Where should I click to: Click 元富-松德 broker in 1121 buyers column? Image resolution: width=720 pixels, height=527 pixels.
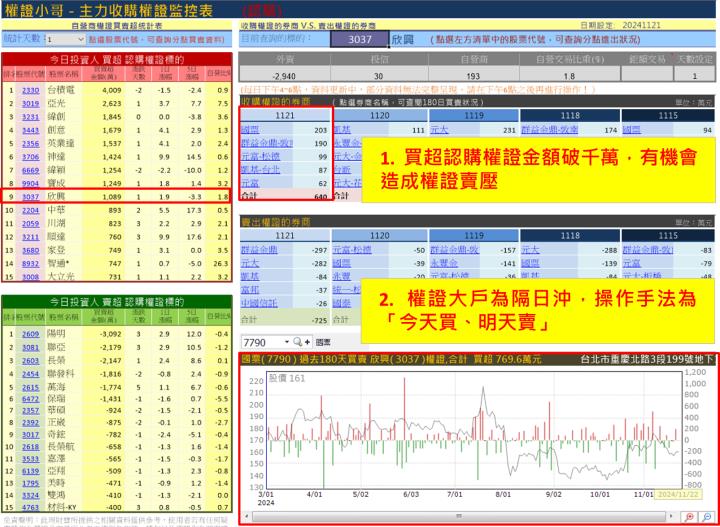click(x=260, y=157)
